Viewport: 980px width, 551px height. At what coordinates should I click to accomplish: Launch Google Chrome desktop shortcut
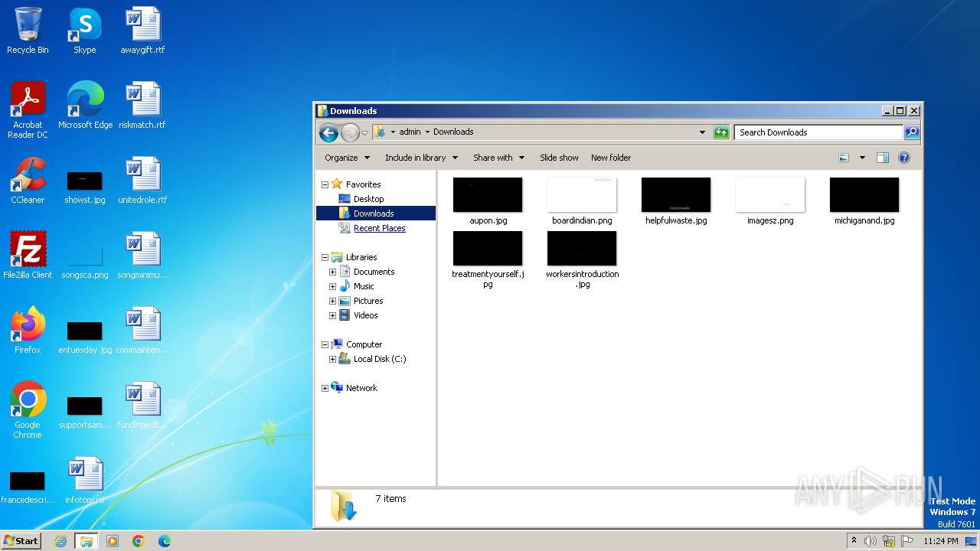click(x=28, y=410)
